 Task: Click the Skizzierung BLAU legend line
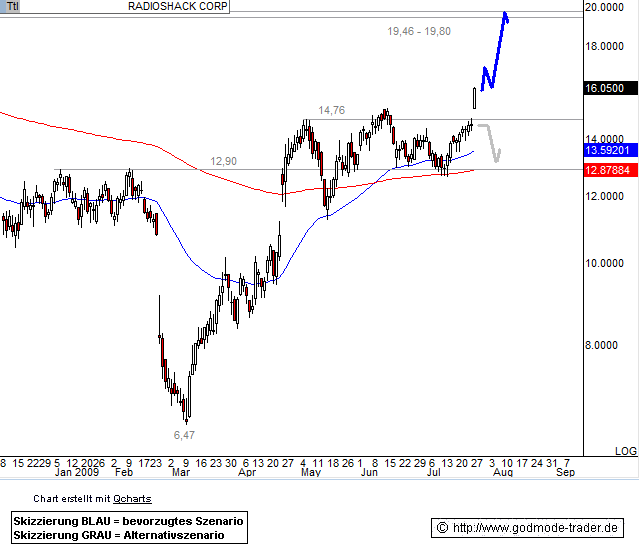128,521
